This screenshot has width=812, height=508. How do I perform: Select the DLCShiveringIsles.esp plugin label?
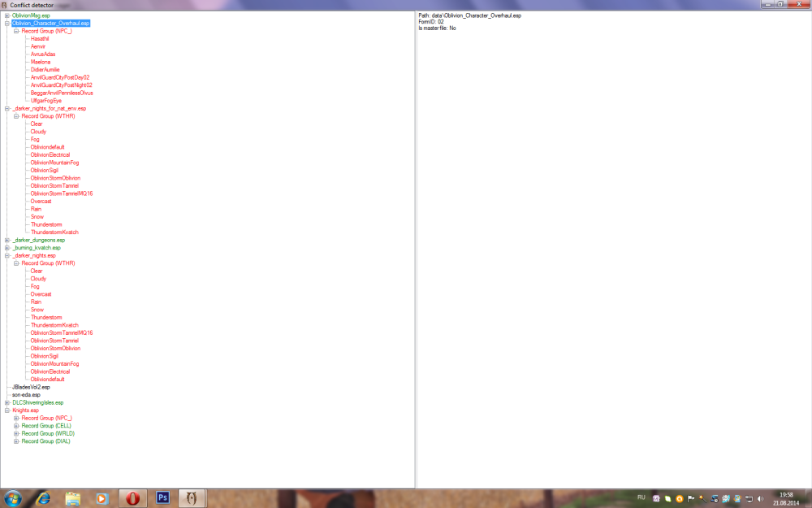coord(38,402)
